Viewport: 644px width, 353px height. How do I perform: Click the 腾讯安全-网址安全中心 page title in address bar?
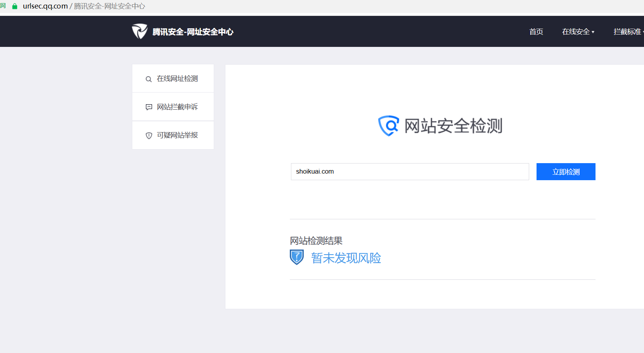pos(109,6)
